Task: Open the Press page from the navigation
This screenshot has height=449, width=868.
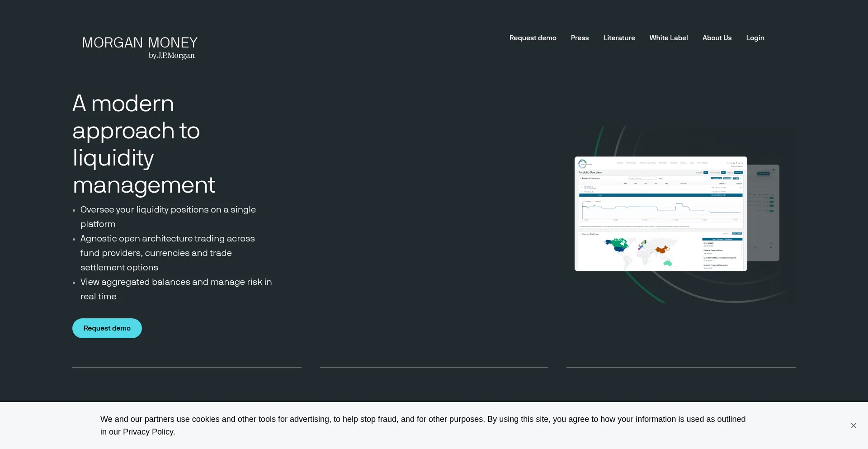Action: pyautogui.click(x=580, y=38)
